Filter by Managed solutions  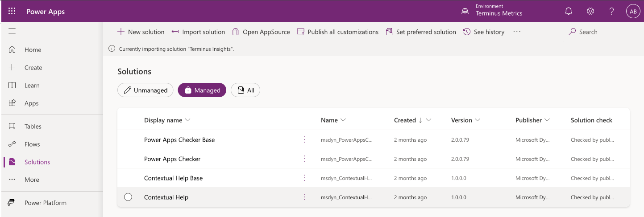[202, 90]
